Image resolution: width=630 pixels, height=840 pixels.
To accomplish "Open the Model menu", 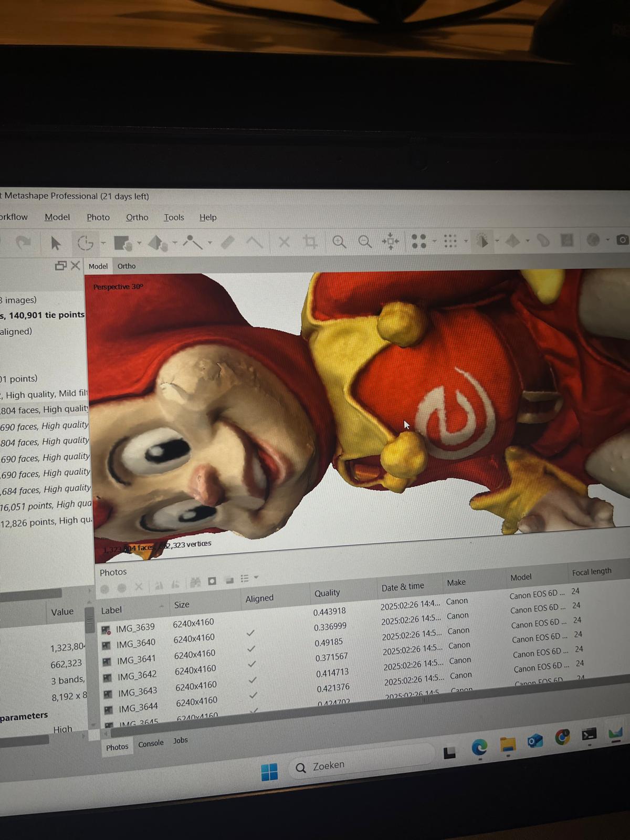I will 57,217.
